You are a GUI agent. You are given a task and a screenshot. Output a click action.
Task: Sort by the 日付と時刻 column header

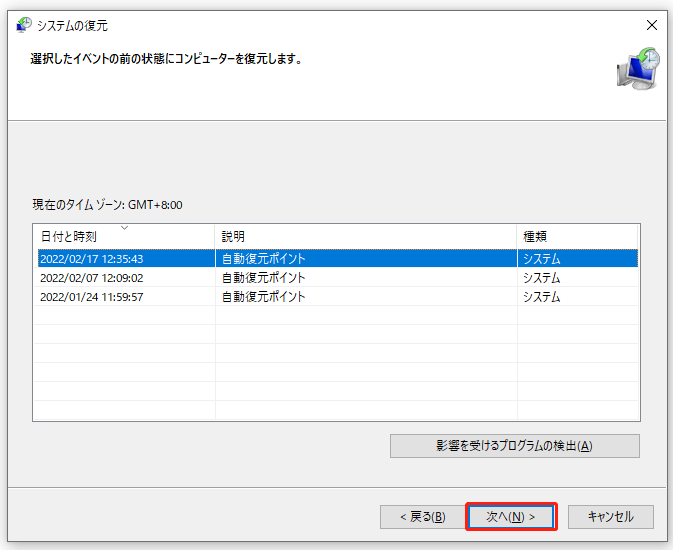click(x=124, y=237)
